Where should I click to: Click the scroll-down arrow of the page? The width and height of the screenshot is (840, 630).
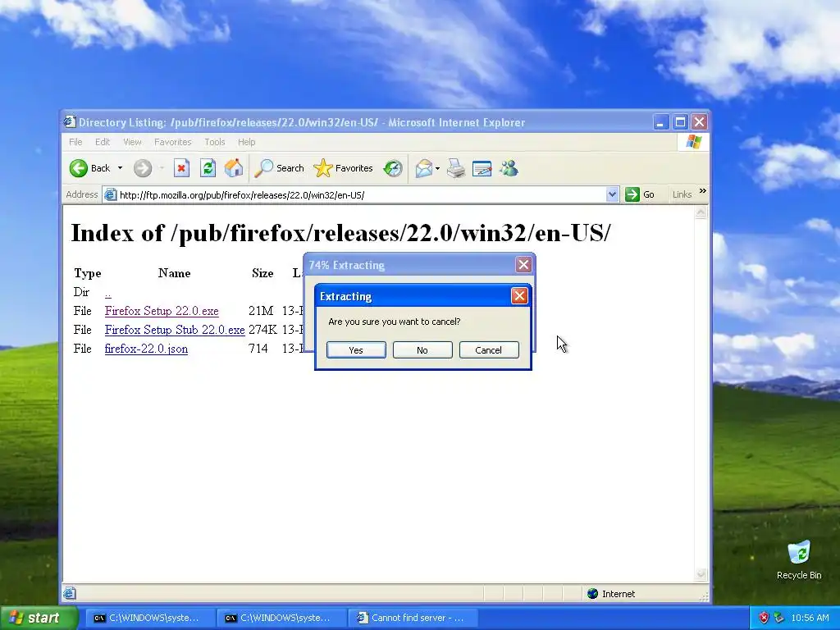(x=701, y=574)
